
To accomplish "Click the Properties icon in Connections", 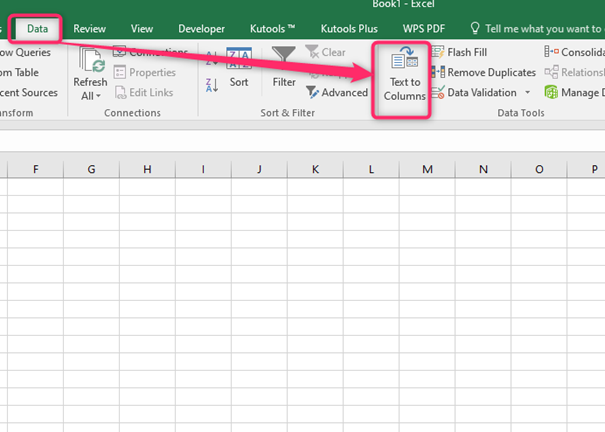I will tap(120, 72).
